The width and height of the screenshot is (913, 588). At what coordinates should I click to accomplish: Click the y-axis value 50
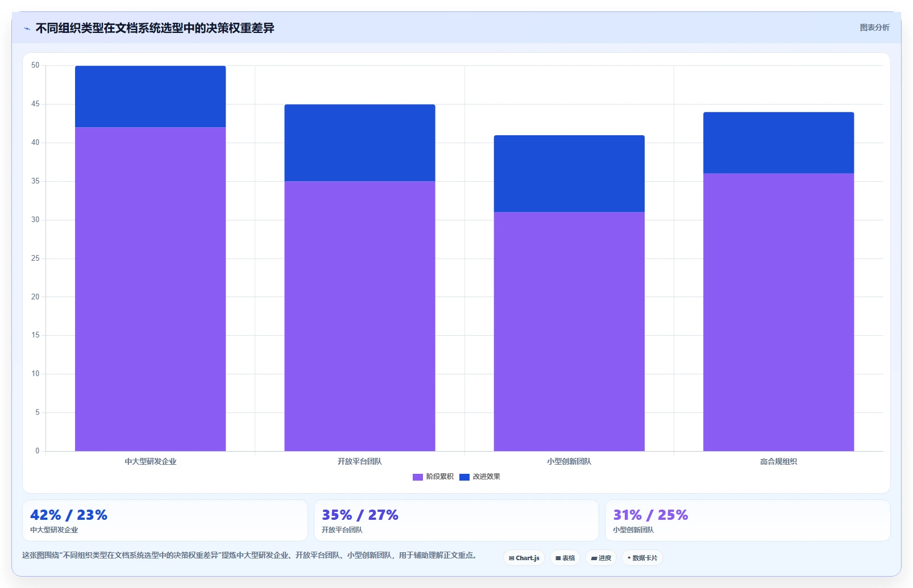35,65
